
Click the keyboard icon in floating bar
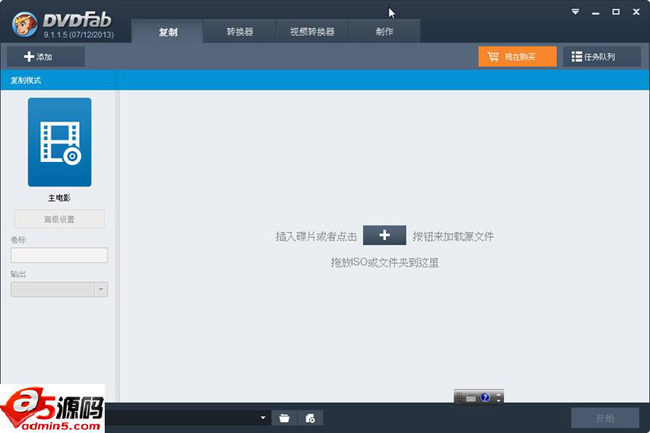coord(471,398)
